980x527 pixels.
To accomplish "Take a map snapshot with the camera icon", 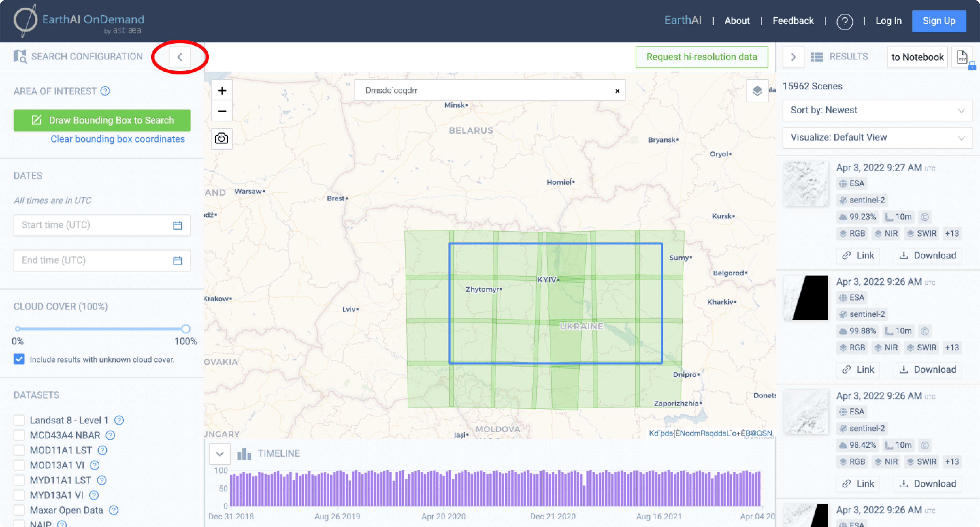I will (x=221, y=139).
